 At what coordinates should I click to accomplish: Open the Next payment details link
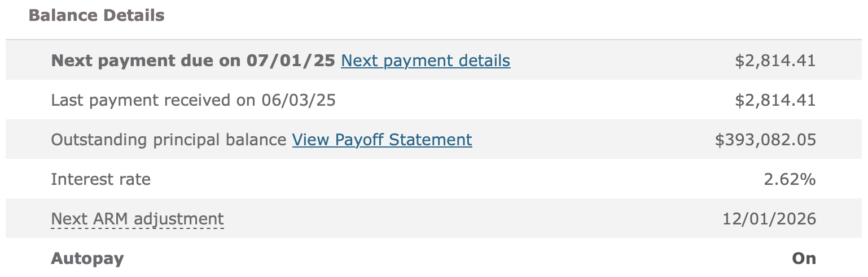point(426,60)
